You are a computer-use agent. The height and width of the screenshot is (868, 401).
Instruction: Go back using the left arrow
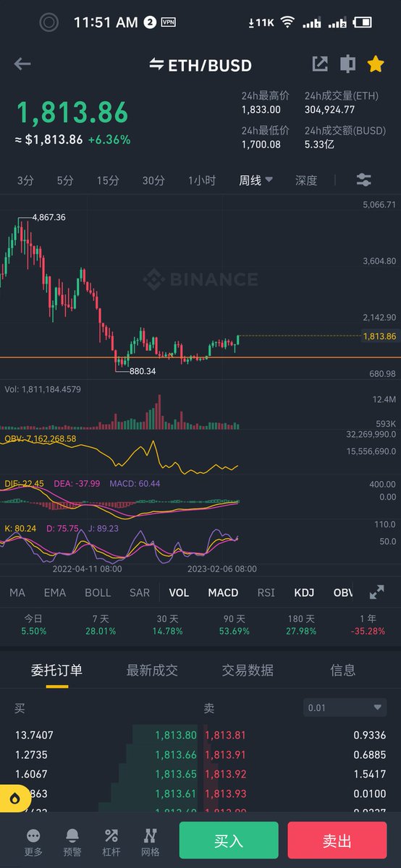[22, 64]
